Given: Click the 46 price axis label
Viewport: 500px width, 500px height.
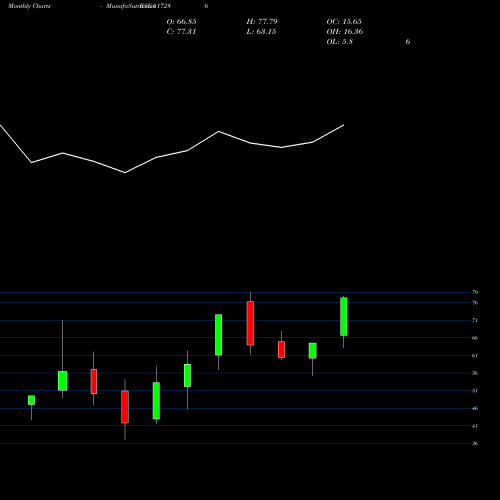Looking at the screenshot, I should [475, 408].
